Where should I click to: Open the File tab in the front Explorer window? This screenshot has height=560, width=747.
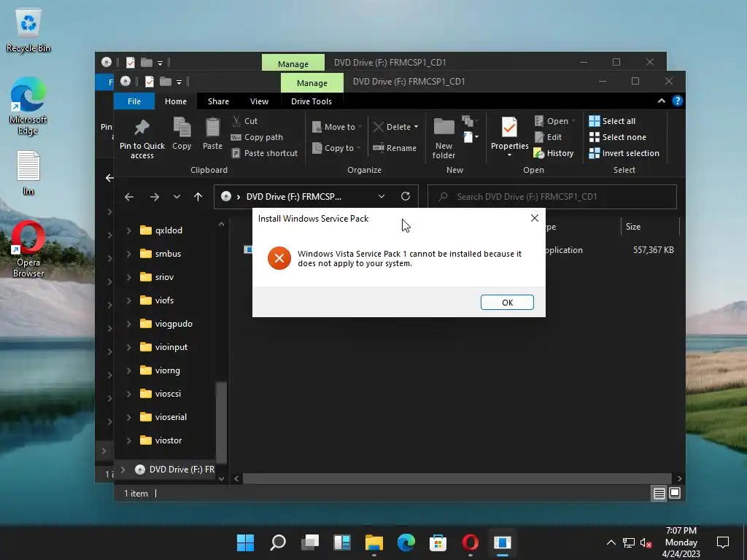click(134, 101)
